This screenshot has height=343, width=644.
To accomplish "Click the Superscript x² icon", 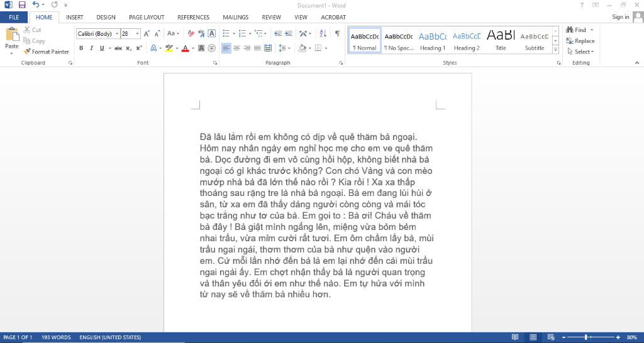I will [139, 48].
